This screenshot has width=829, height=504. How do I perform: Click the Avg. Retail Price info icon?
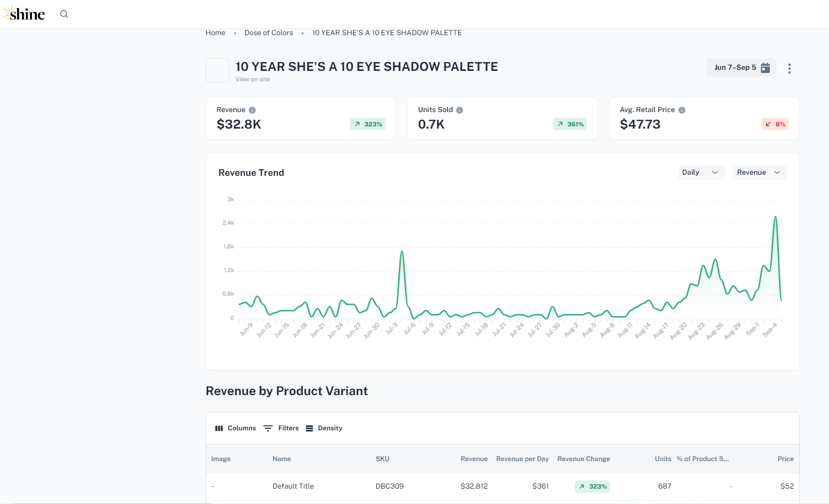tap(682, 110)
